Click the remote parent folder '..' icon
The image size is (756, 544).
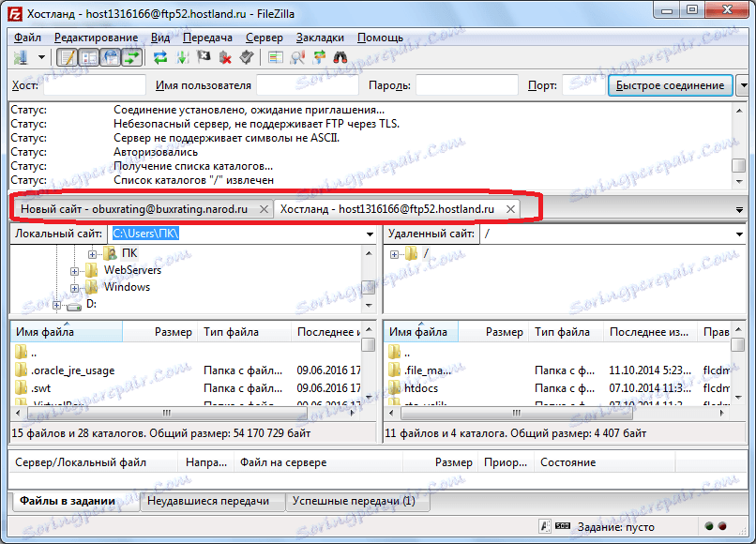click(x=394, y=352)
